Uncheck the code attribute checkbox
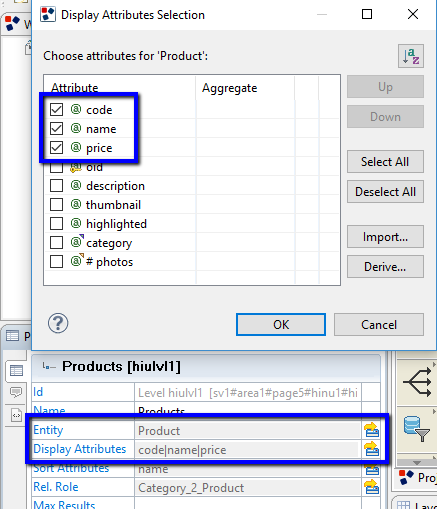437x509 pixels. (56, 109)
